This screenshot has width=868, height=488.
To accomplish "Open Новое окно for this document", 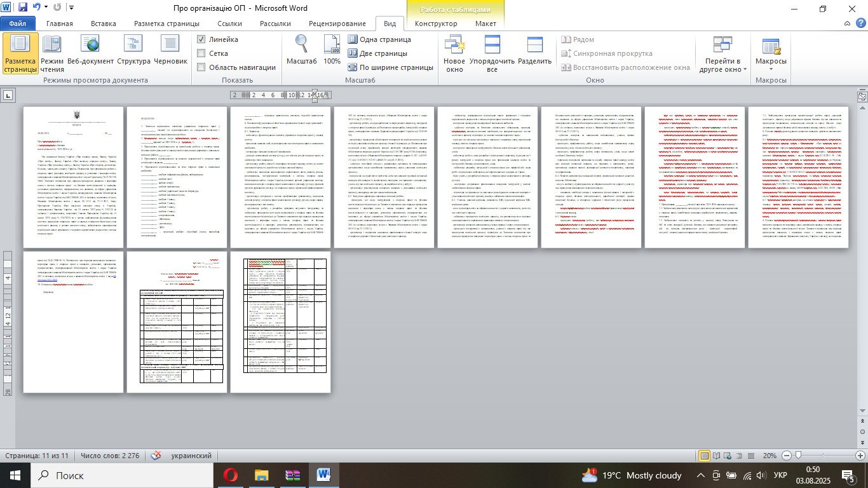I will [454, 53].
